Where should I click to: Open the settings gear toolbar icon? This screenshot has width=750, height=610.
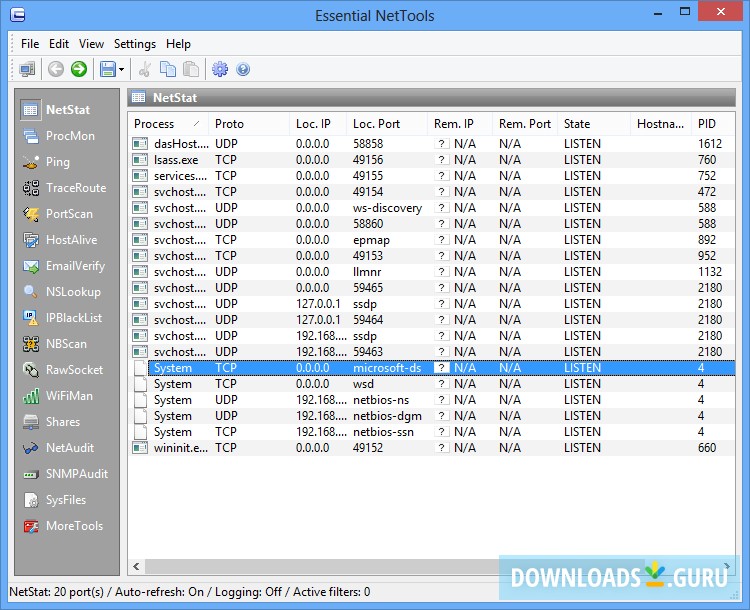point(220,69)
